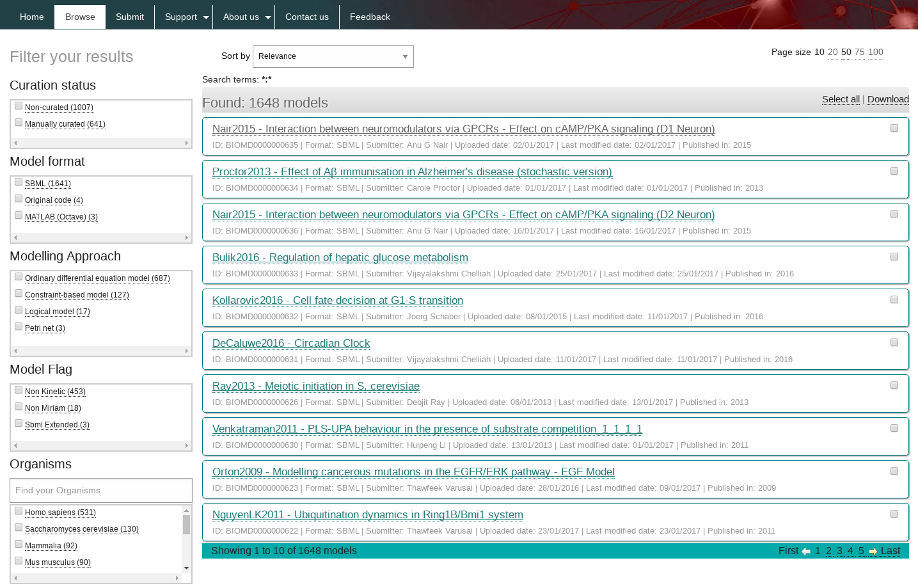Open the Submit menu item
Image resolution: width=918 pixels, height=588 pixels.
pos(130,17)
